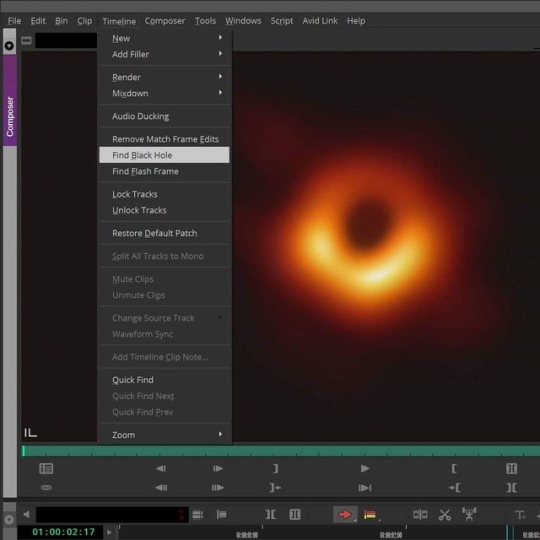
Task: Clear marks in timeline toolbar
Action: pyautogui.click(x=270, y=515)
